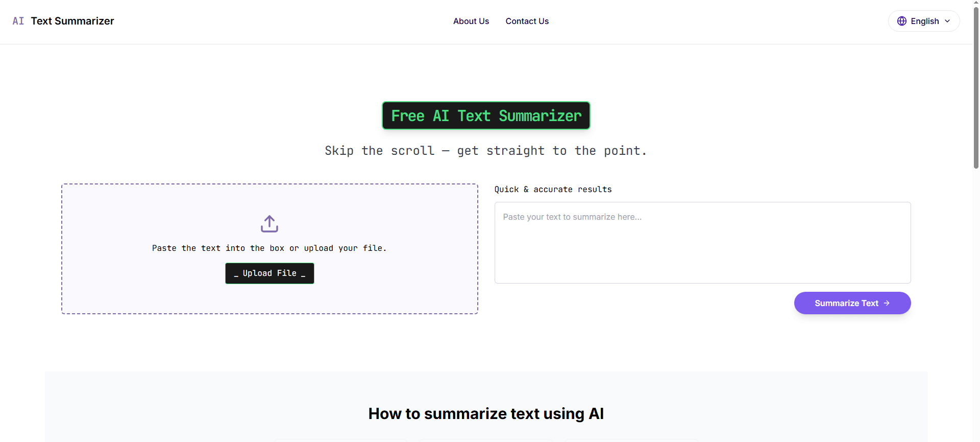The width and height of the screenshot is (980, 442).
Task: Click the vertical page scrollbar thumb
Action: (976, 87)
